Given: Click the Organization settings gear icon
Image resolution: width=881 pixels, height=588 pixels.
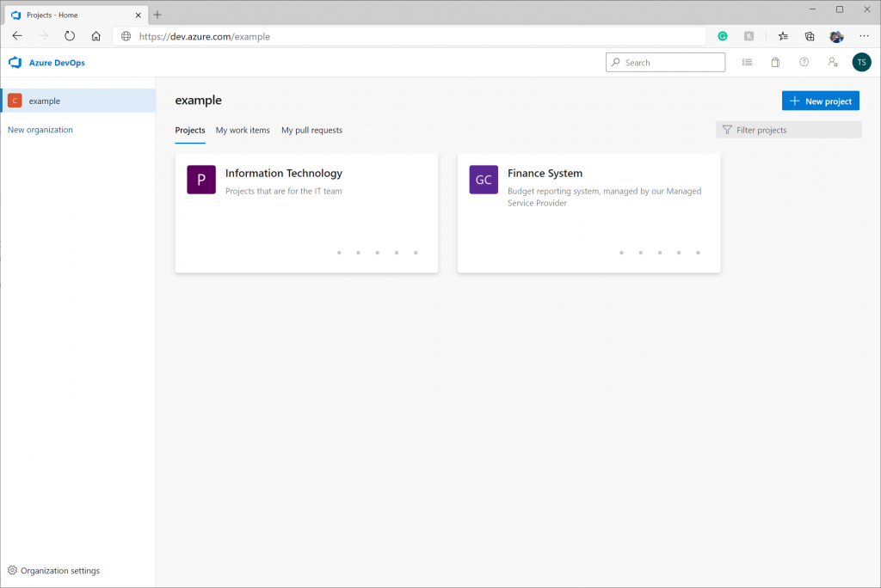Looking at the screenshot, I should click(12, 570).
